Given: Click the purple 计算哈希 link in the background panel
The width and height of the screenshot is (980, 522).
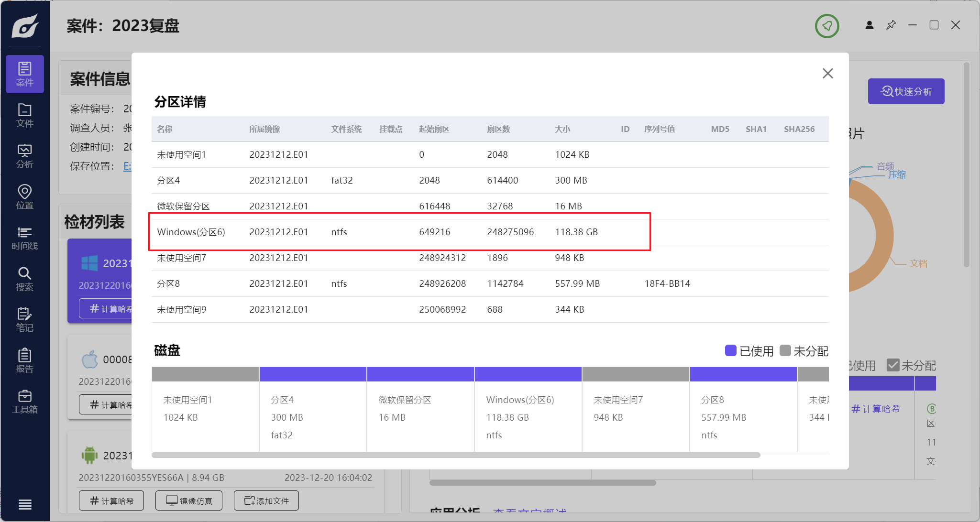Looking at the screenshot, I should [876, 409].
